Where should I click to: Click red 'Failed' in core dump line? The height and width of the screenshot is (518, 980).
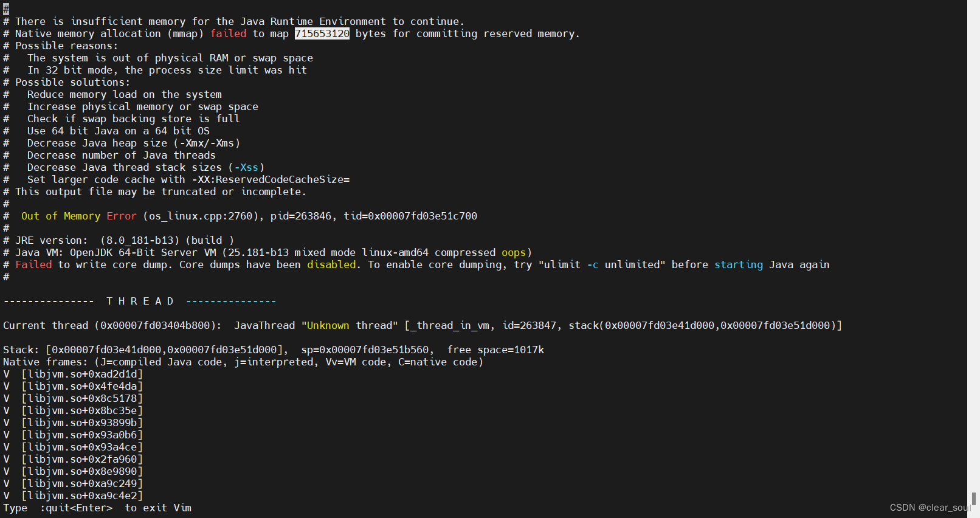pos(33,264)
